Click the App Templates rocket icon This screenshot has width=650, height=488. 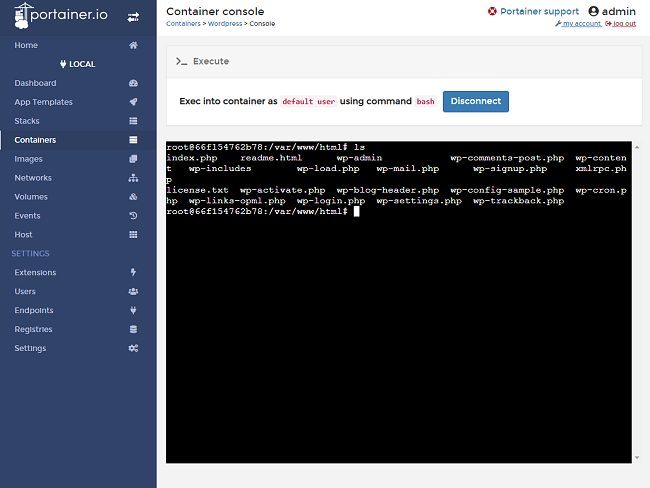[x=133, y=102]
